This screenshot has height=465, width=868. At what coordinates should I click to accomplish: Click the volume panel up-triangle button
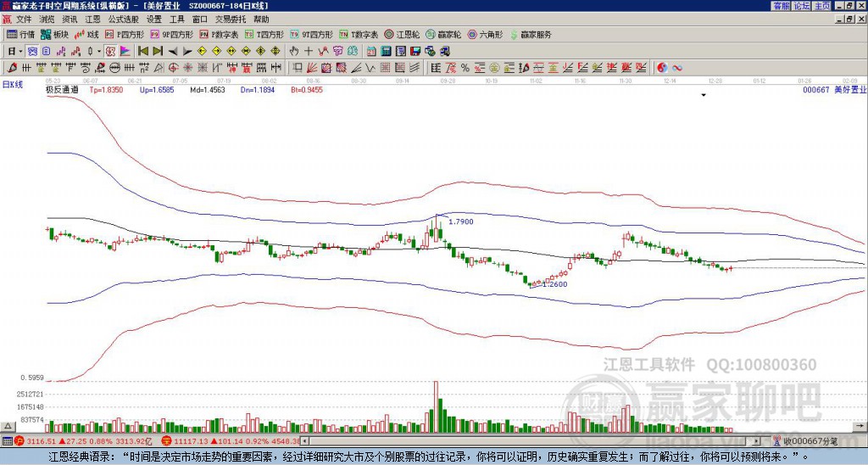[8, 426]
